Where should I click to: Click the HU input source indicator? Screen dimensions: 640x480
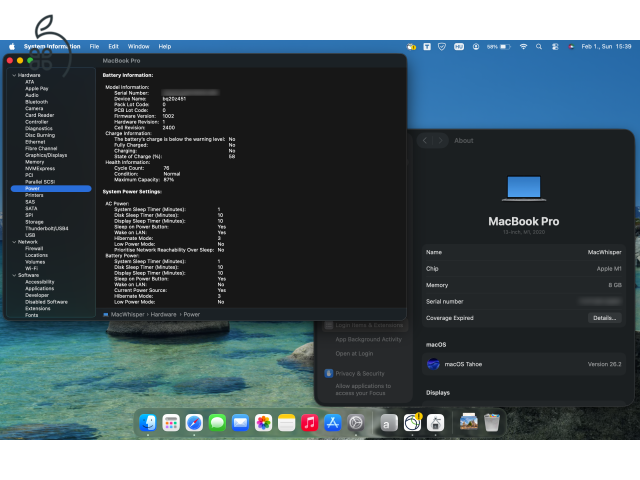coord(459,47)
